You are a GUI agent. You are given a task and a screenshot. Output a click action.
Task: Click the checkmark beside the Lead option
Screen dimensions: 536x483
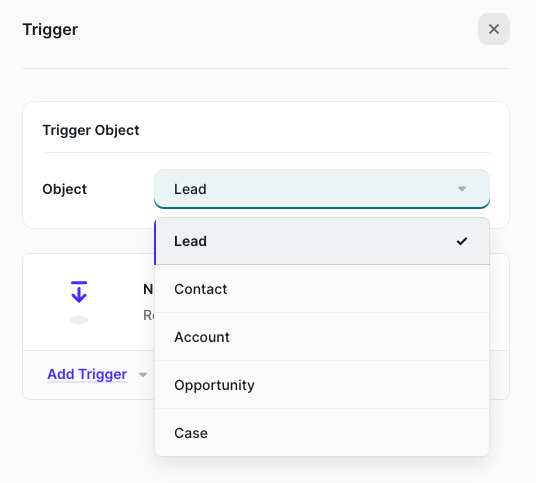(x=462, y=241)
